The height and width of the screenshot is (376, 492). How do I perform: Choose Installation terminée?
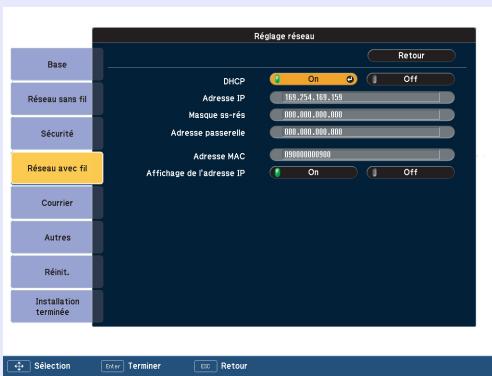pyautogui.click(x=57, y=306)
